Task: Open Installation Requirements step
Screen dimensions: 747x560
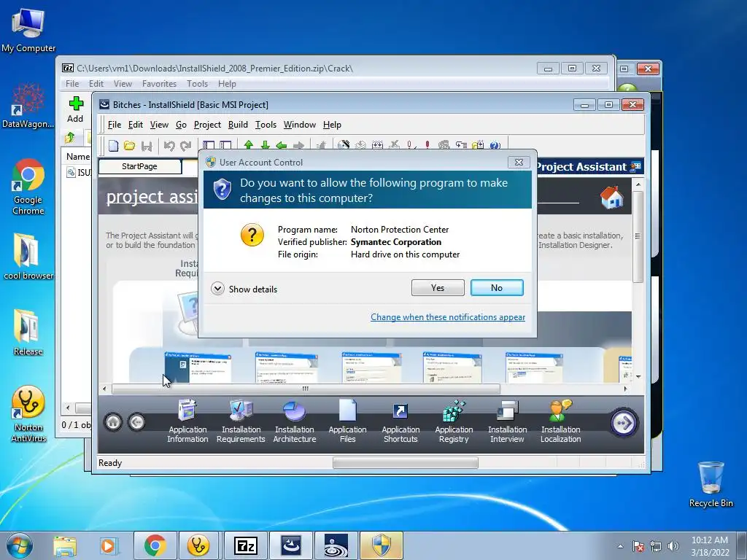Action: [x=241, y=421]
